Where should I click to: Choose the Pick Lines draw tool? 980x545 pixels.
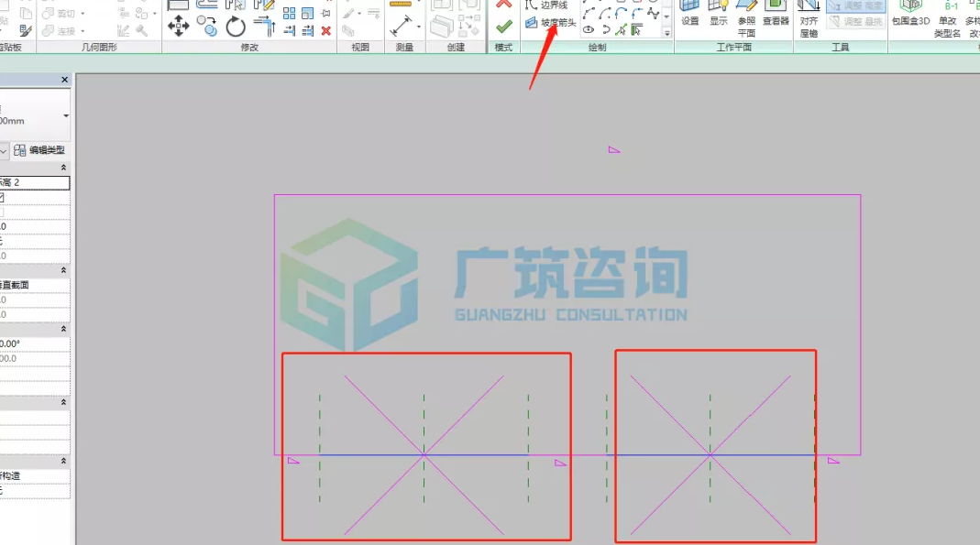click(x=621, y=29)
